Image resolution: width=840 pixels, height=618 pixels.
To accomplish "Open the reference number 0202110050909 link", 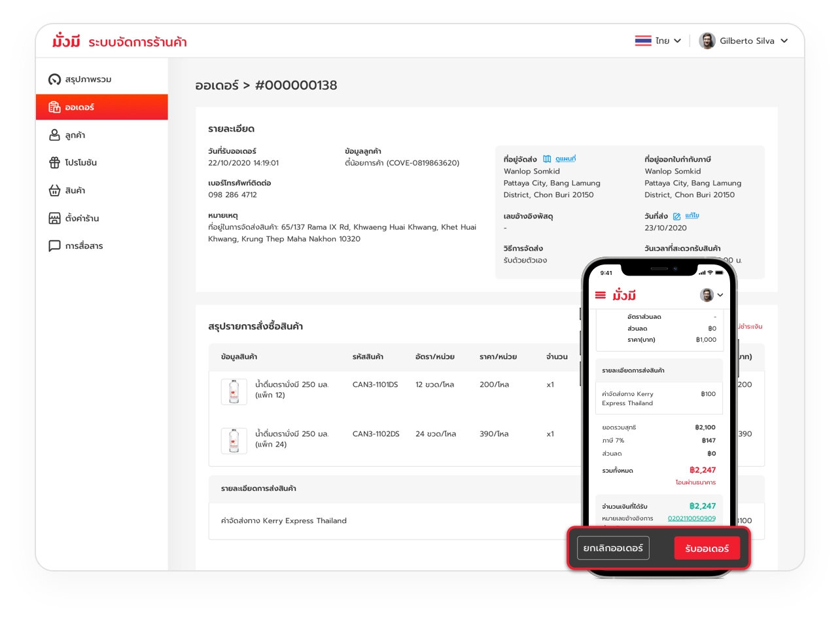I will [691, 518].
